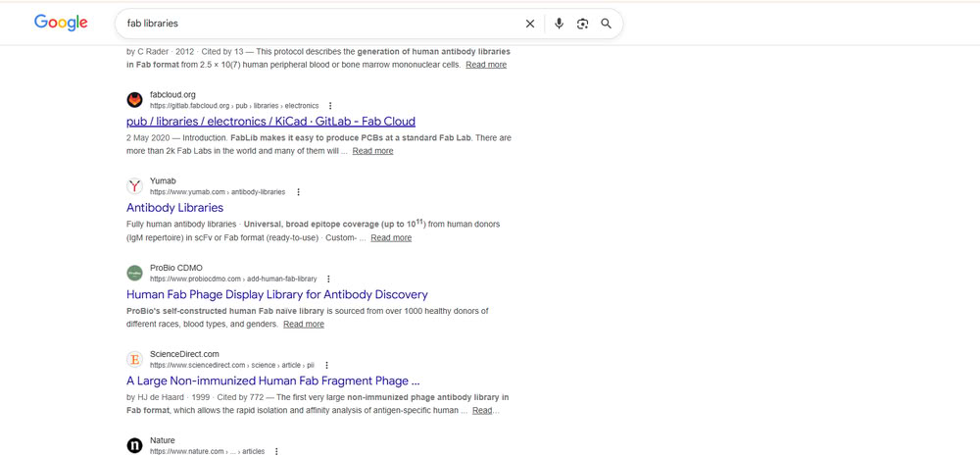Click the fabcloud.org site favicon

pyautogui.click(x=135, y=100)
